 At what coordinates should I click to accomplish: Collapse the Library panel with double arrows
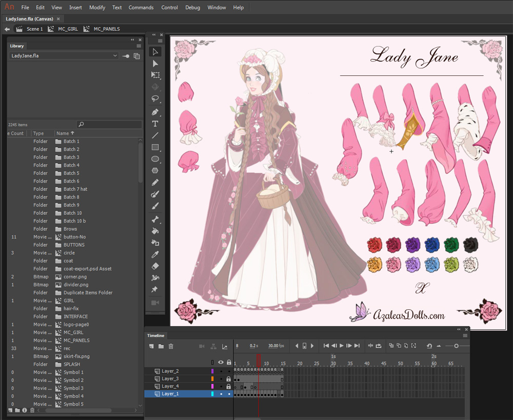[132, 39]
